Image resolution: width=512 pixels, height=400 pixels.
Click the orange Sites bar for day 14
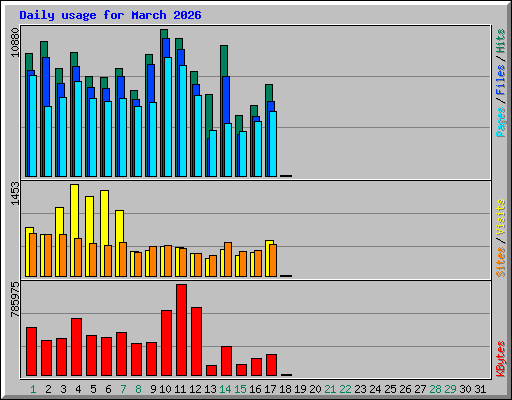228,259
